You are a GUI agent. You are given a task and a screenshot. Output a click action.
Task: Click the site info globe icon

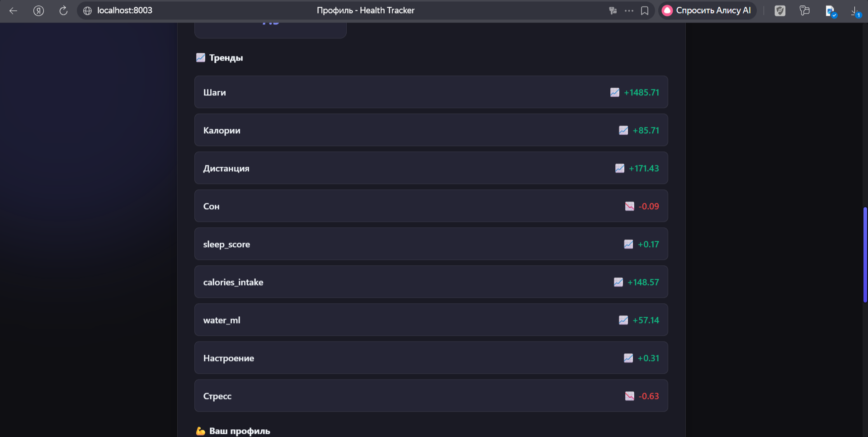point(88,10)
